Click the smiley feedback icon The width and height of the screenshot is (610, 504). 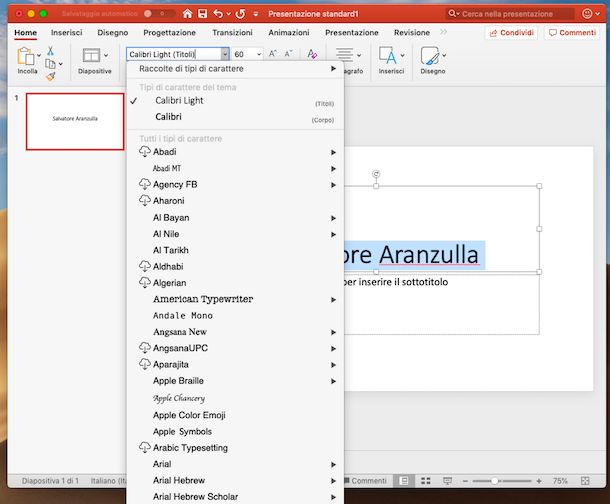point(587,14)
